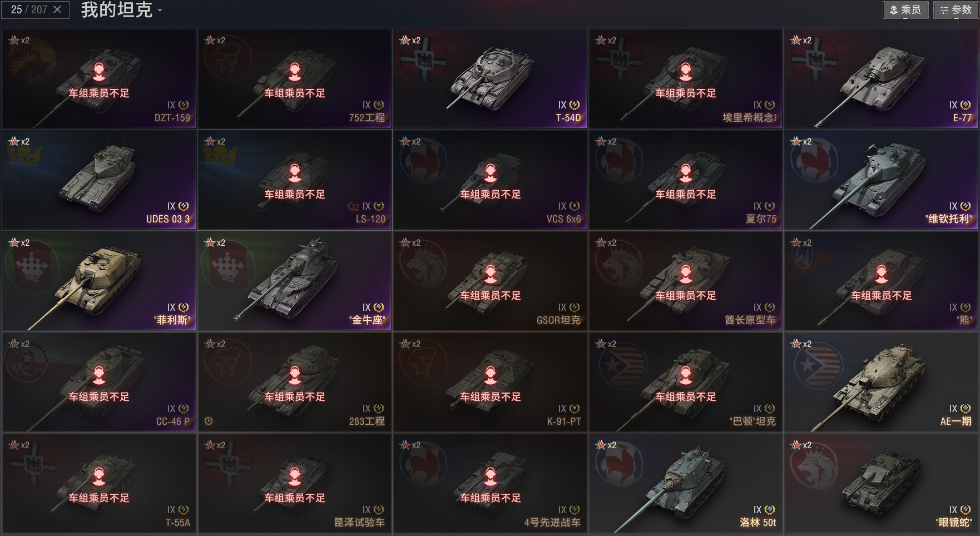Viewport: 980px width, 536px height.
Task: Click the x2 star bonus icon on T-54D
Action: [x=410, y=40]
